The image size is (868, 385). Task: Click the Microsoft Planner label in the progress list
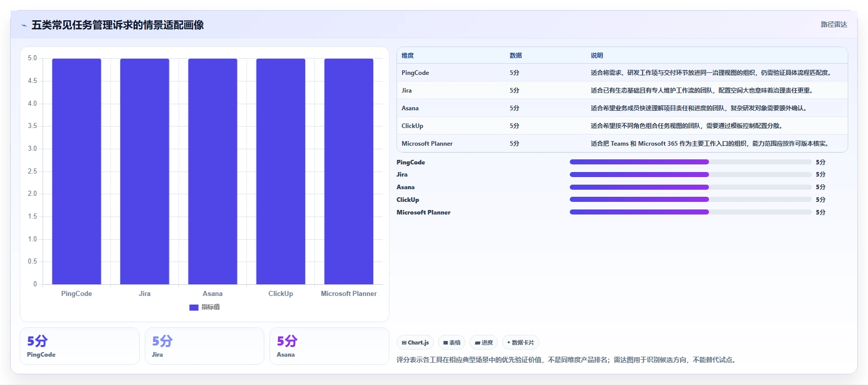tap(423, 212)
